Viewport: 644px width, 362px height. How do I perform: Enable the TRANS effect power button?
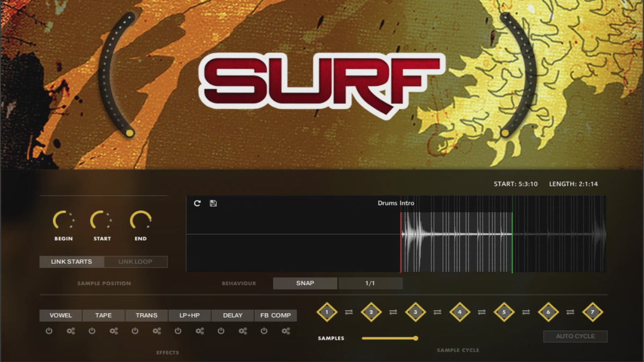pyautogui.click(x=135, y=331)
